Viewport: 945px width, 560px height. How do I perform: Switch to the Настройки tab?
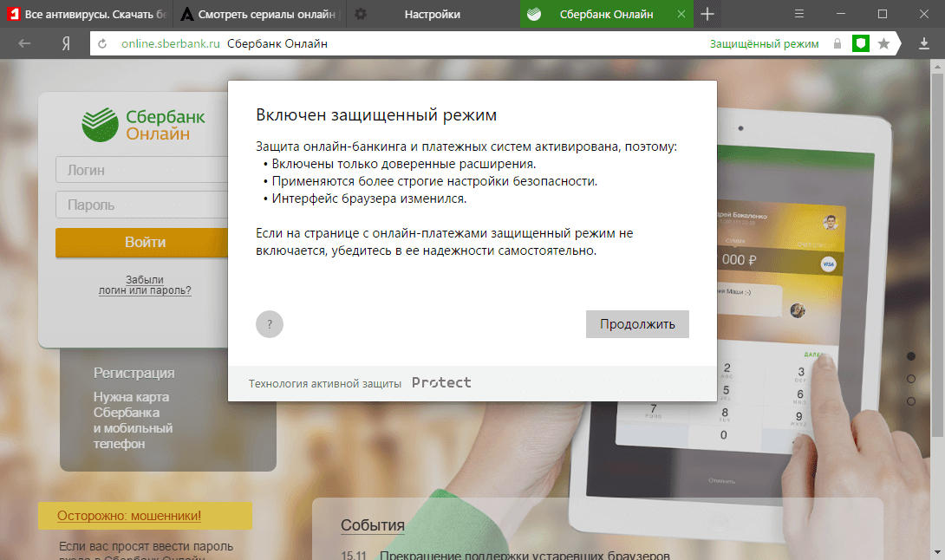click(433, 14)
